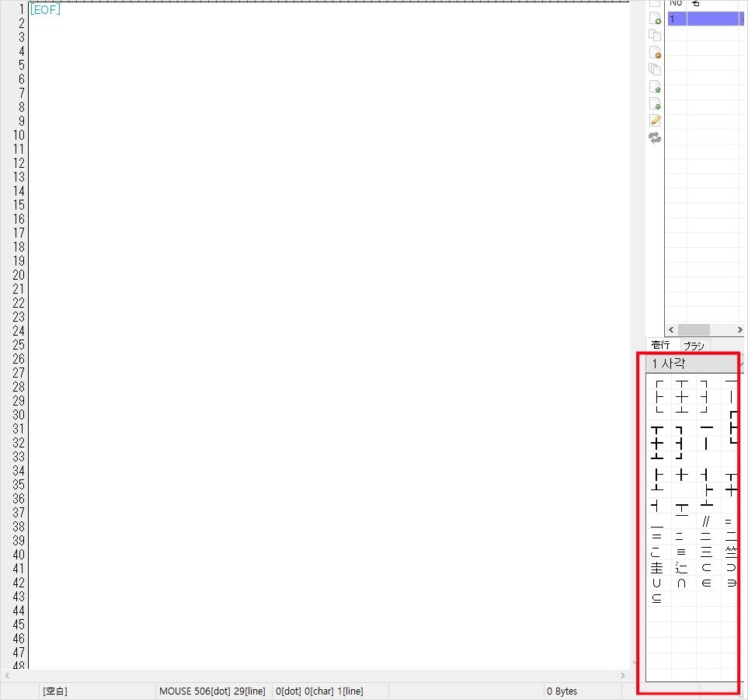Click the gray refresh arrows icon
Screen dimensions: 748x700
655,138
